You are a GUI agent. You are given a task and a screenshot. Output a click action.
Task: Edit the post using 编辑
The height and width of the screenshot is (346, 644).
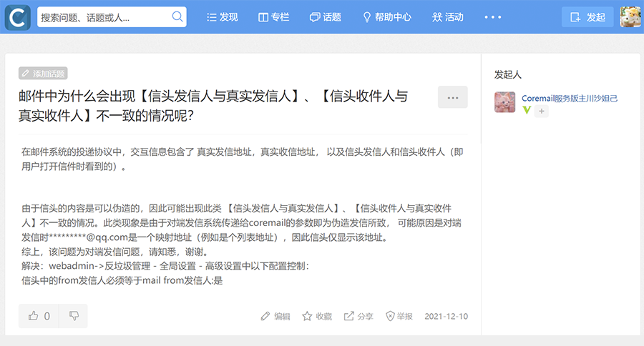point(275,316)
